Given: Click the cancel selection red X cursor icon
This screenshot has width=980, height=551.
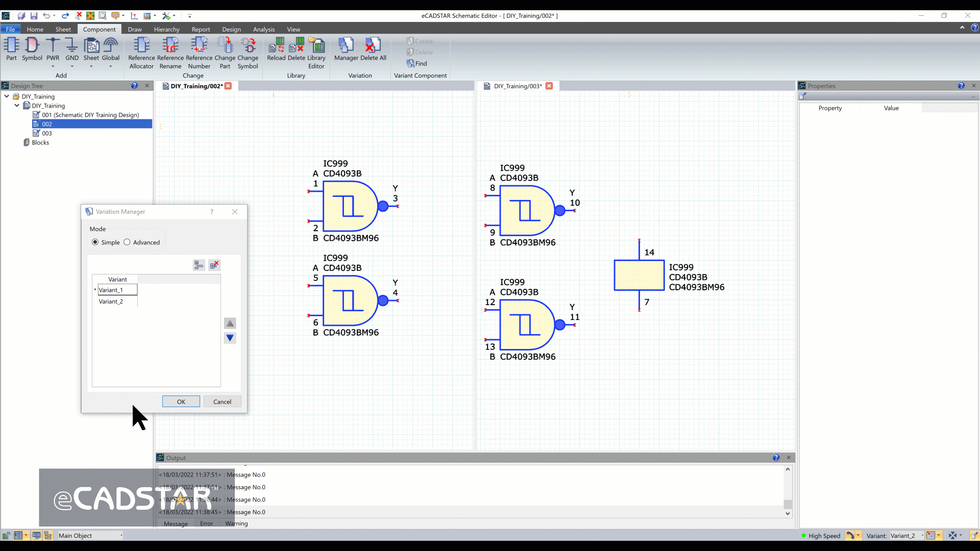Looking at the screenshot, I should coord(79,16).
